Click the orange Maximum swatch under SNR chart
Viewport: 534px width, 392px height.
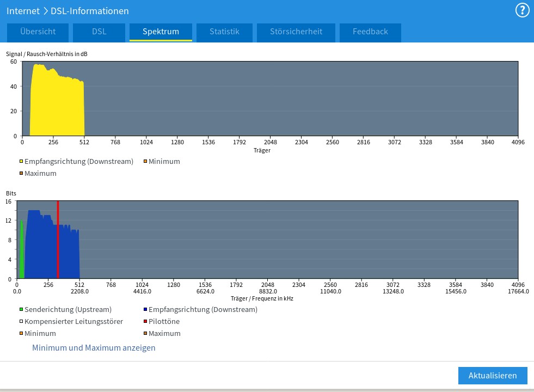(21, 173)
